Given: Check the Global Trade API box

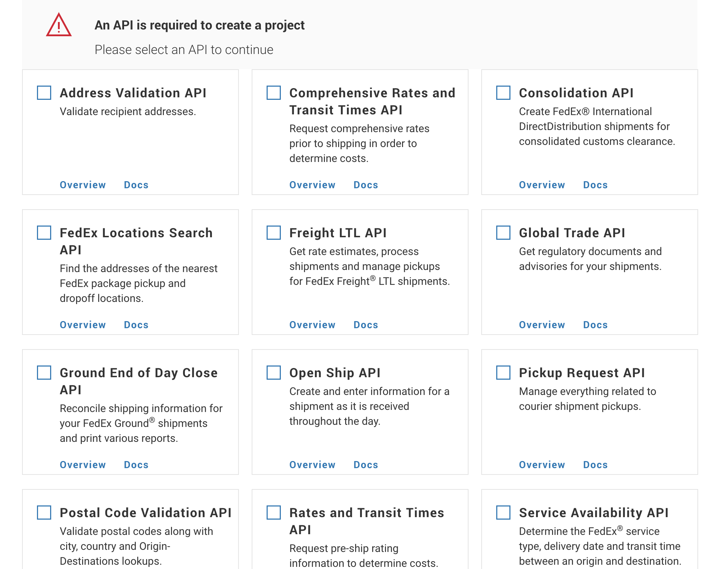Looking at the screenshot, I should 503,233.
